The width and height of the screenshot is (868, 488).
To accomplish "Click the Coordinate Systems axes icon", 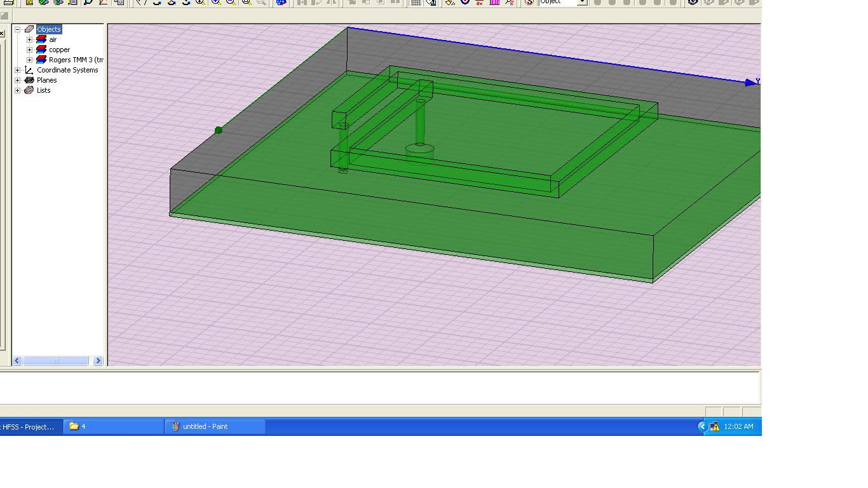I will (29, 70).
